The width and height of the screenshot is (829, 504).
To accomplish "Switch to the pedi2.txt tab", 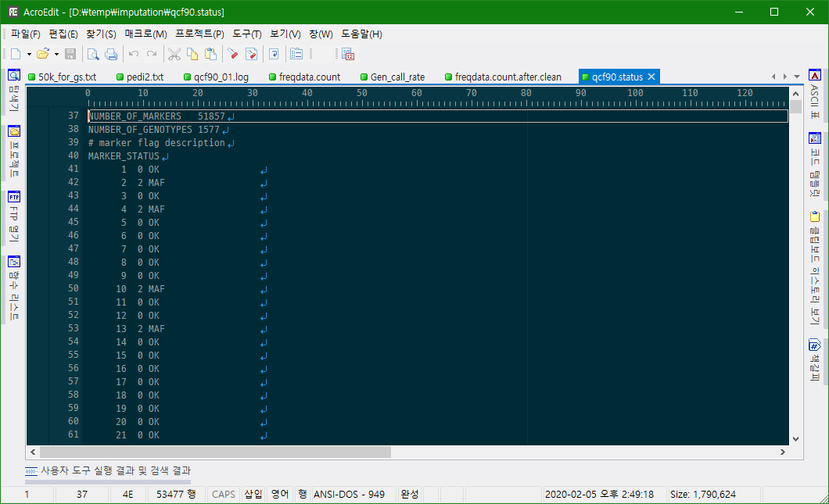I will [x=140, y=77].
